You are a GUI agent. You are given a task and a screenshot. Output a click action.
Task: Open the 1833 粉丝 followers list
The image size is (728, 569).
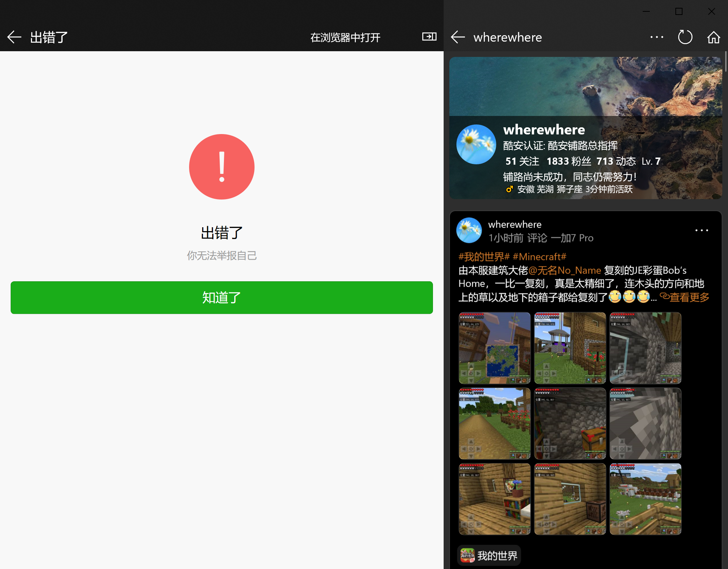568,161
